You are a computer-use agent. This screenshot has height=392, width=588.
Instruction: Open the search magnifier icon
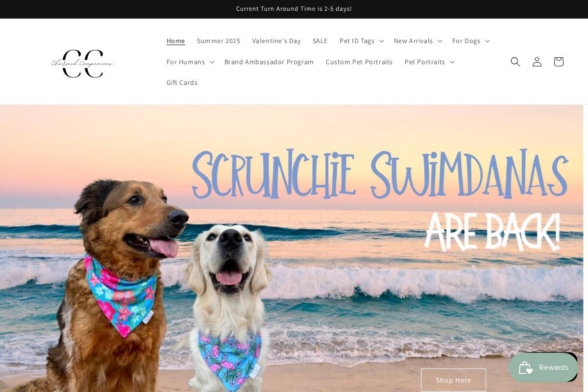click(x=515, y=62)
